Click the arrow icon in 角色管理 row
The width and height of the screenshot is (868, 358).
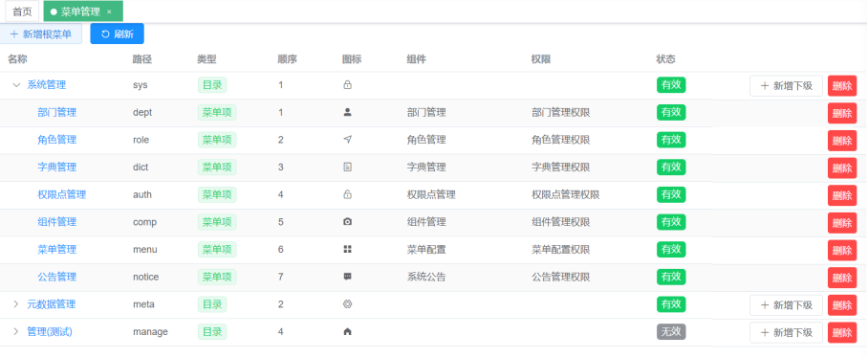point(347,140)
